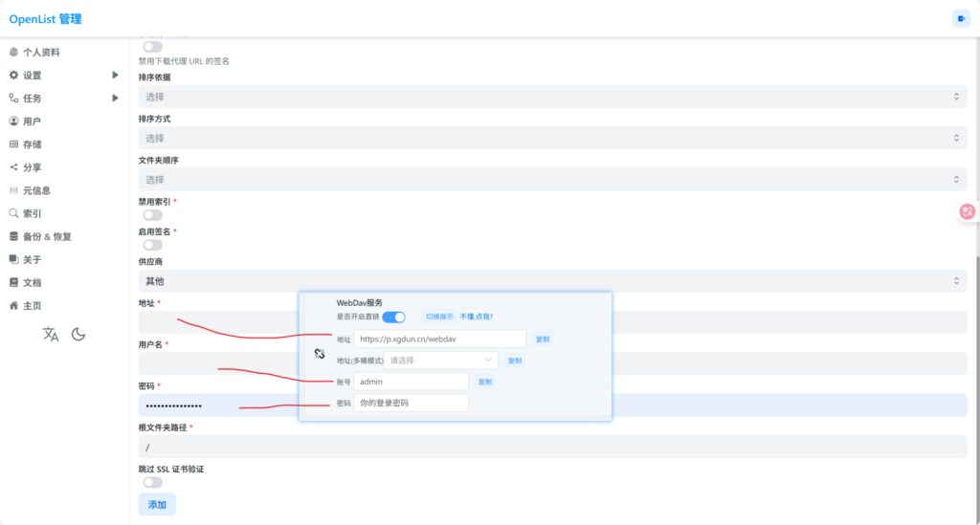Go to 主页 home page

click(x=32, y=307)
